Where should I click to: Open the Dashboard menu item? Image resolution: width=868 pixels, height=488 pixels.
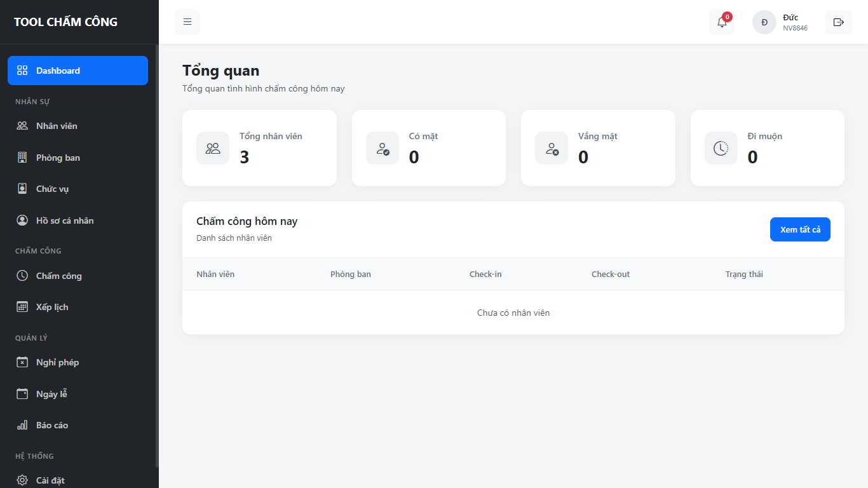coord(78,71)
